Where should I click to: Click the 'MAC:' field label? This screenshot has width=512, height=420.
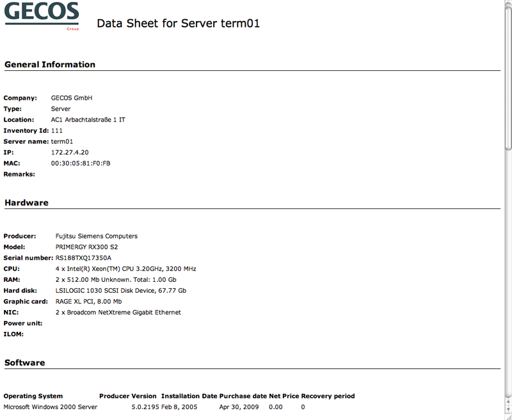(x=12, y=164)
